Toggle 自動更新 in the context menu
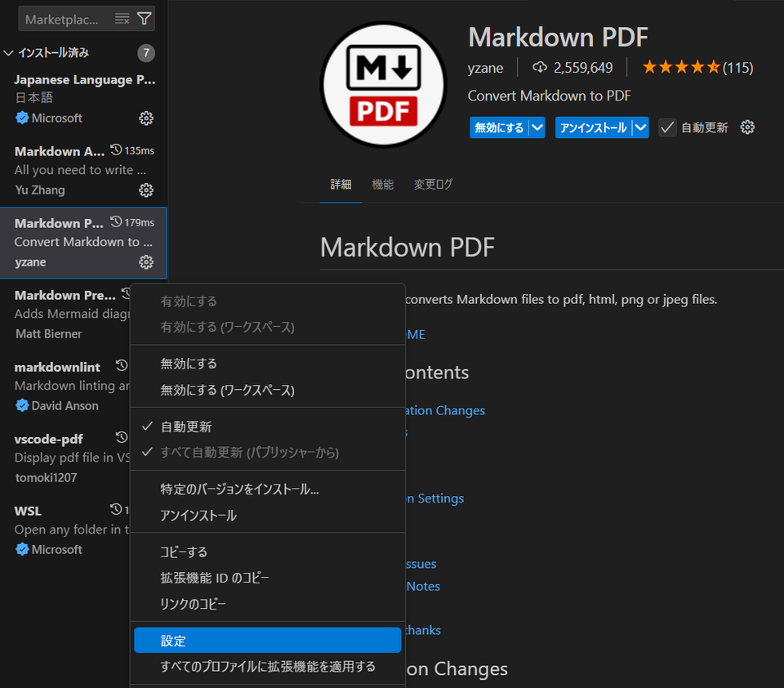Image resolution: width=784 pixels, height=688 pixels. pos(186,427)
